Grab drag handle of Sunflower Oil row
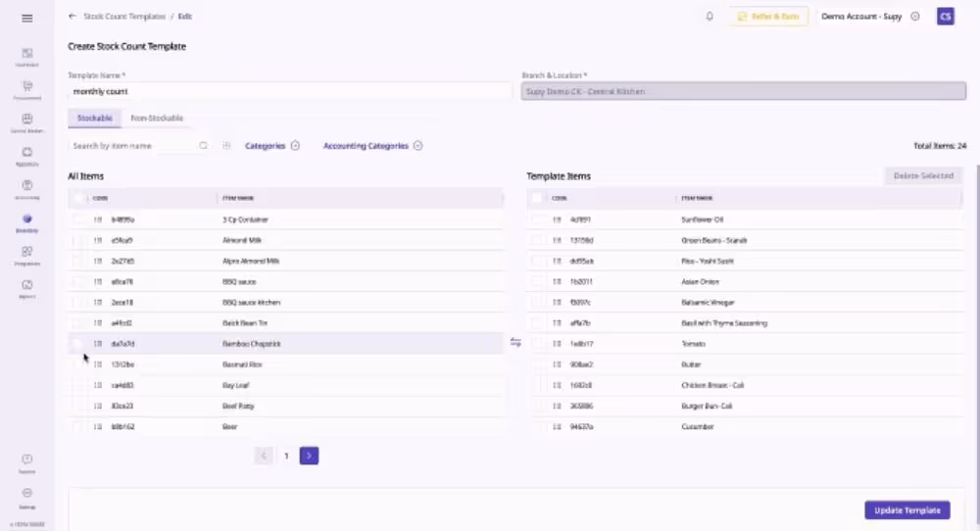 (x=557, y=219)
